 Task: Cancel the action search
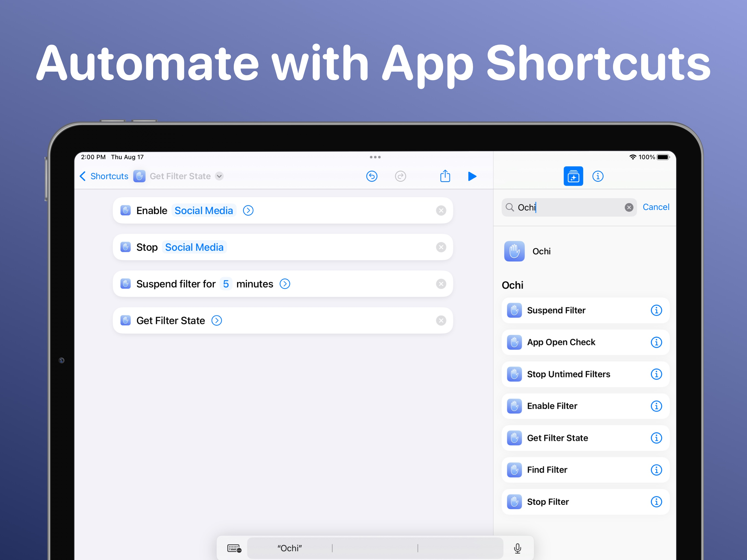[655, 207]
